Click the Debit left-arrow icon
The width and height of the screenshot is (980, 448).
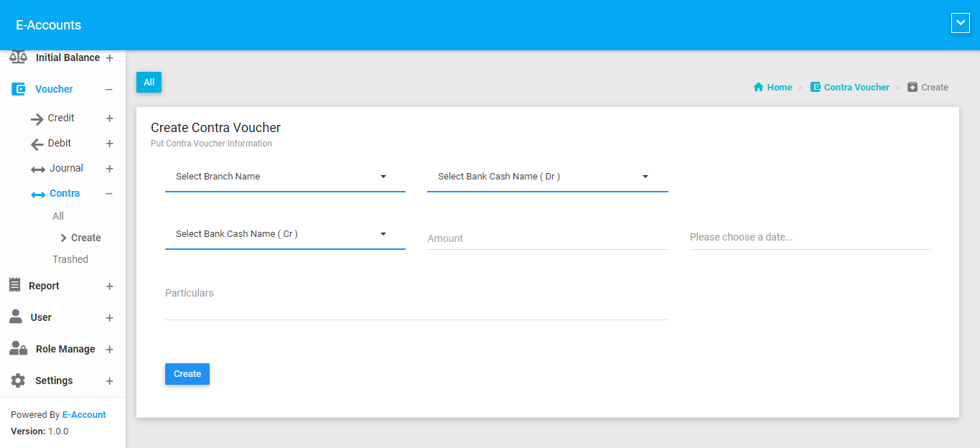pos(37,144)
